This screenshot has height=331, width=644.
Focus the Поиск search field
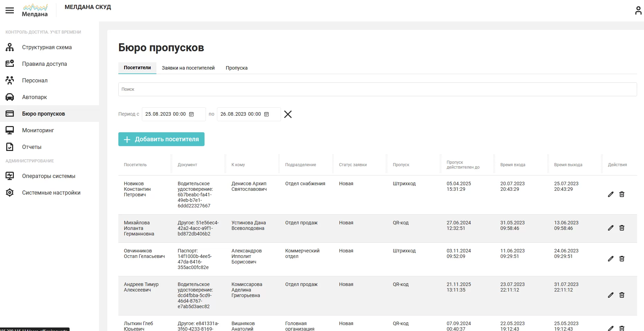click(x=378, y=89)
